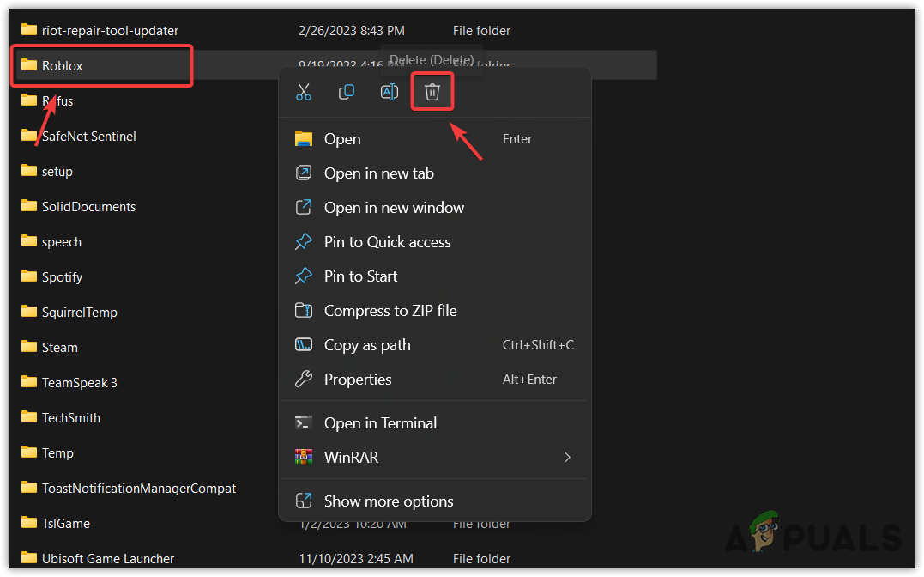Select the riot-repair-tool-updater folder
The height and width of the screenshot is (577, 924).
(x=110, y=30)
